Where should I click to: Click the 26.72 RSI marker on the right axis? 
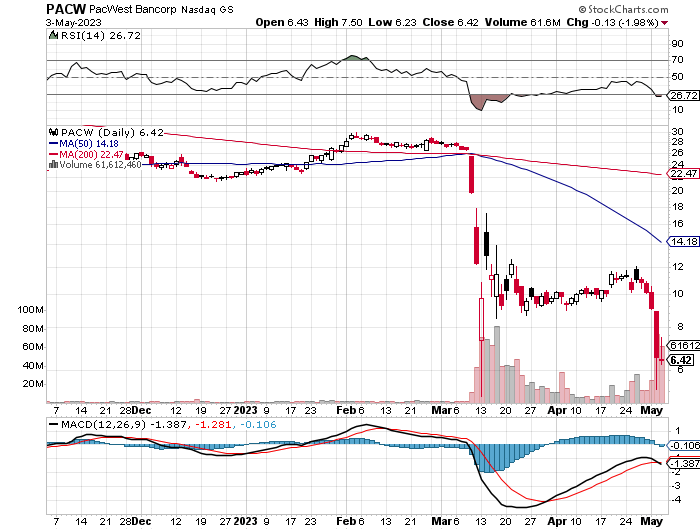[683, 95]
